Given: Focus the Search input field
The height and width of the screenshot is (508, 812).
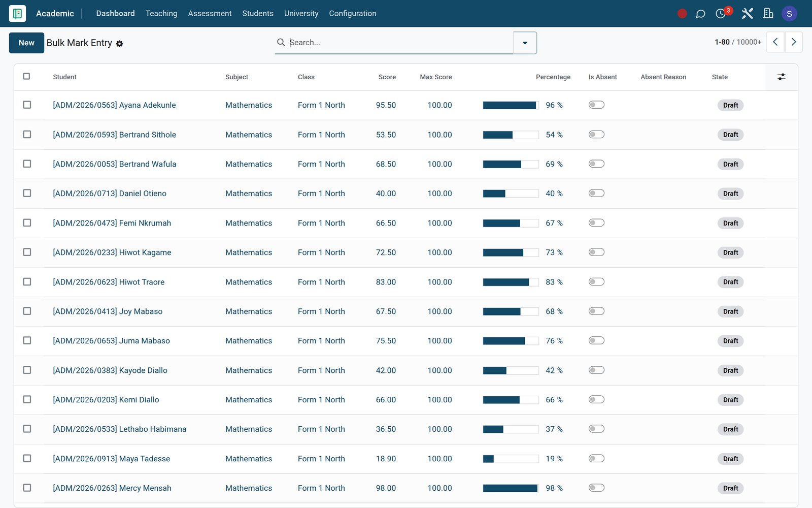Looking at the screenshot, I should click(400, 43).
